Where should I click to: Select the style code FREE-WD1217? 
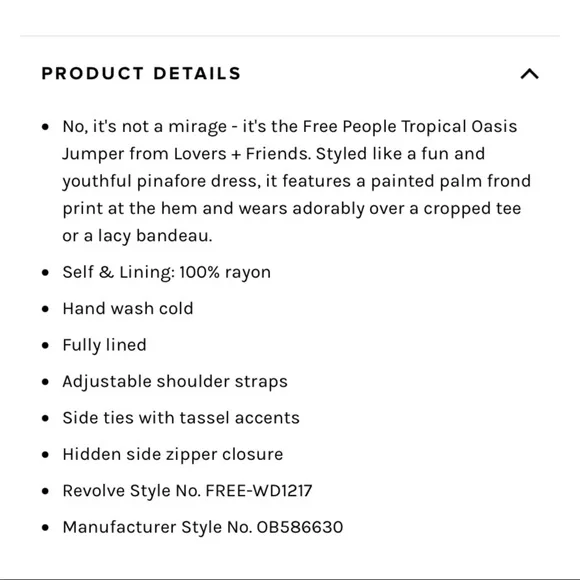(x=259, y=491)
